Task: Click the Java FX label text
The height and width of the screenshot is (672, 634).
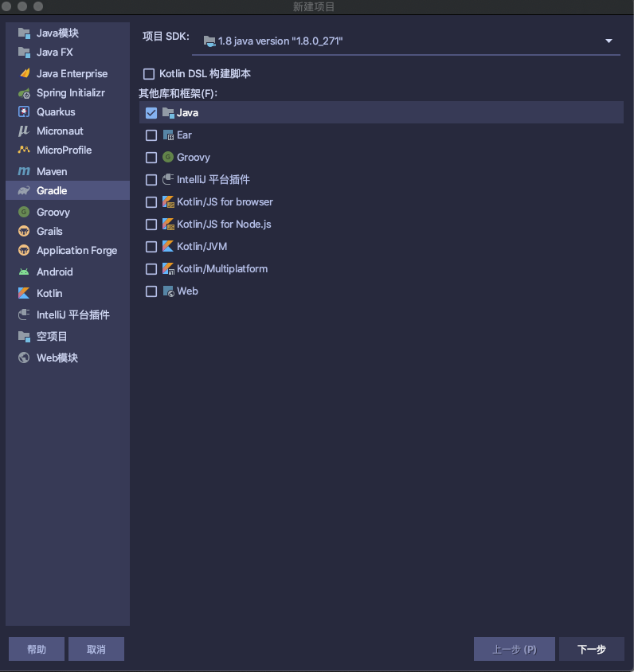Action: point(55,53)
